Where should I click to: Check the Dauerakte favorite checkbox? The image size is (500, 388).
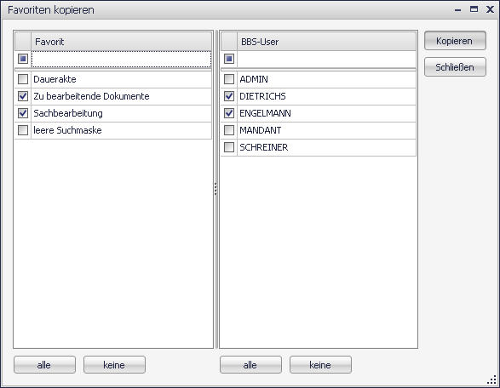coord(23,79)
